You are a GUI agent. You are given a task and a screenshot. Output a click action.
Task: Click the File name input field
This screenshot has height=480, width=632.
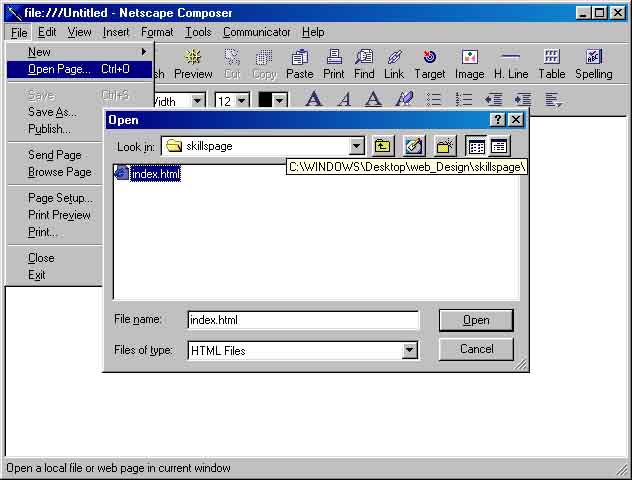[x=303, y=320]
